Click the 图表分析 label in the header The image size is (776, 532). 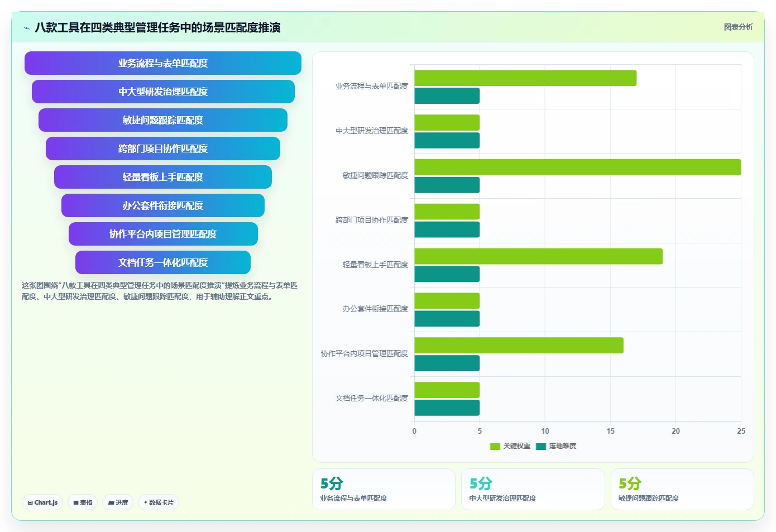click(738, 27)
